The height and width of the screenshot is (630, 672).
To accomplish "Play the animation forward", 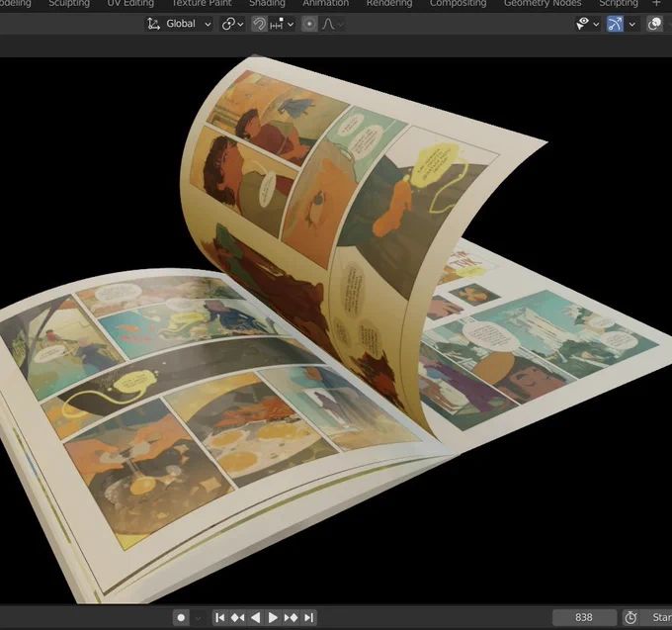I will click(273, 617).
